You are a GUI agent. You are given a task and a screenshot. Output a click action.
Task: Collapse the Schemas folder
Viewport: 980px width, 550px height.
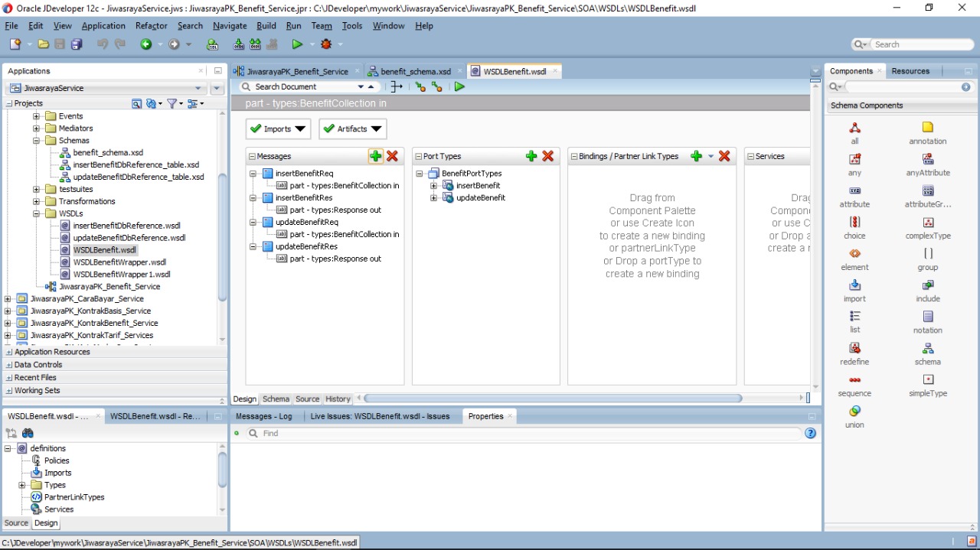click(36, 141)
